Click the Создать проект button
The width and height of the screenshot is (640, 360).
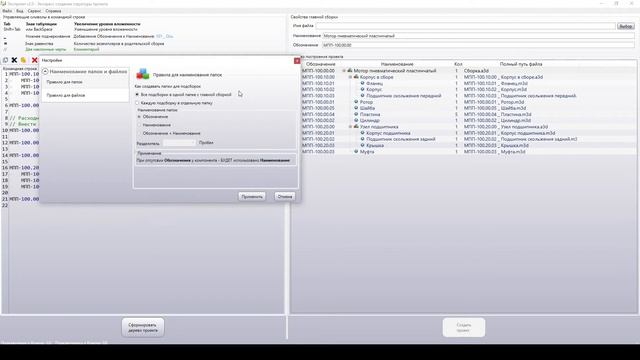(464, 327)
